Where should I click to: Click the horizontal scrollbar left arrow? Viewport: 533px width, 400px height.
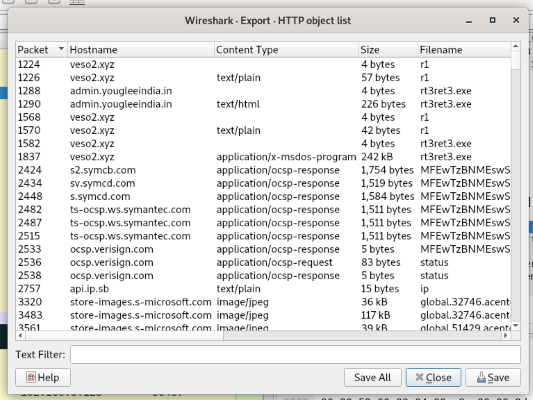[20, 335]
